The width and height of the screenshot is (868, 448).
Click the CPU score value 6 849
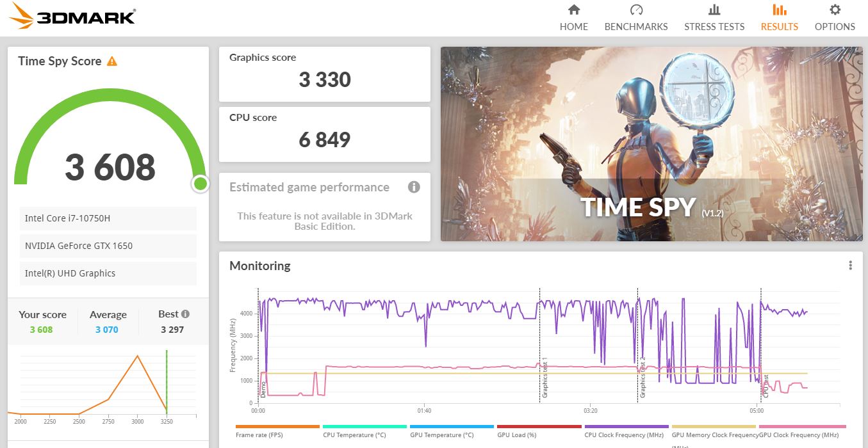[x=325, y=140]
